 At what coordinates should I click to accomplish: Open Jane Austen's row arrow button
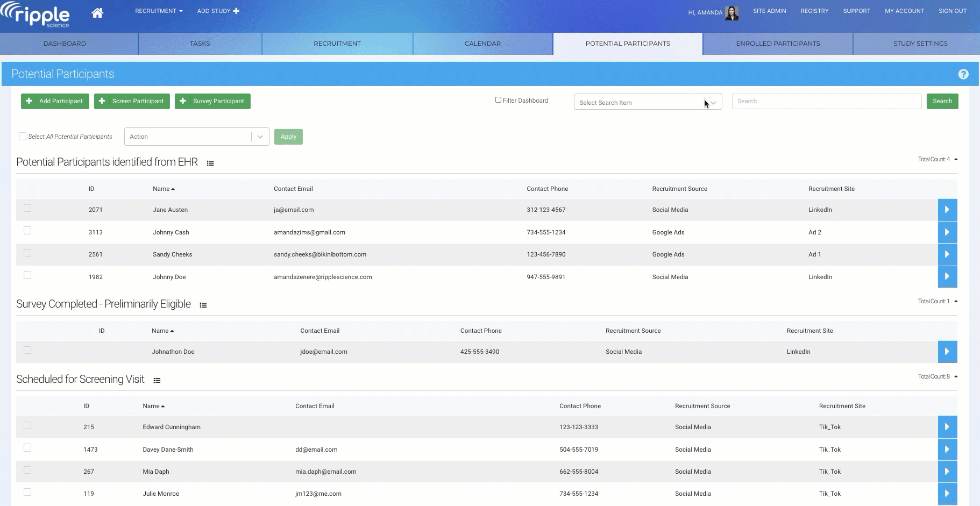pyautogui.click(x=947, y=210)
